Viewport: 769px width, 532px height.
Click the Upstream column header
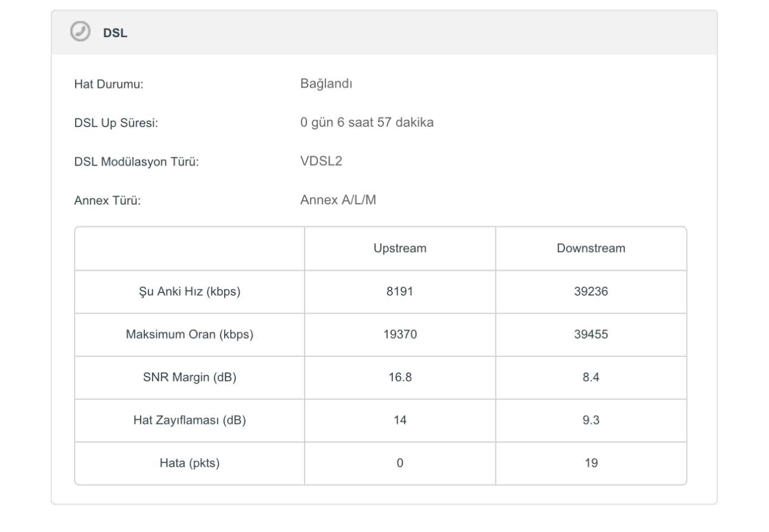pyautogui.click(x=400, y=249)
